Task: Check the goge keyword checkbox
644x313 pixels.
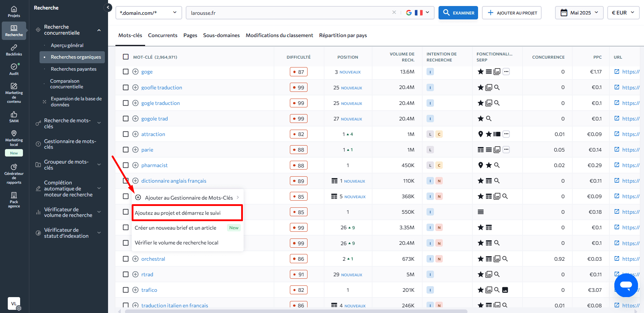Action: pos(126,72)
